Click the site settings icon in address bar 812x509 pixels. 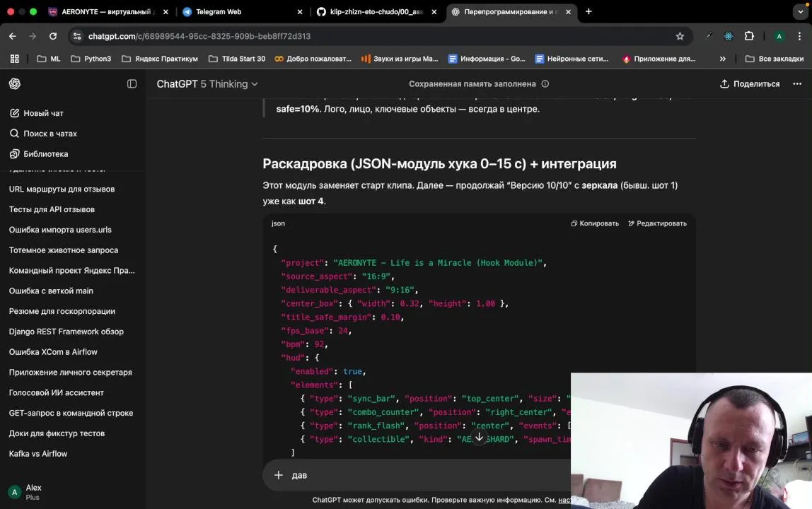[x=77, y=36]
